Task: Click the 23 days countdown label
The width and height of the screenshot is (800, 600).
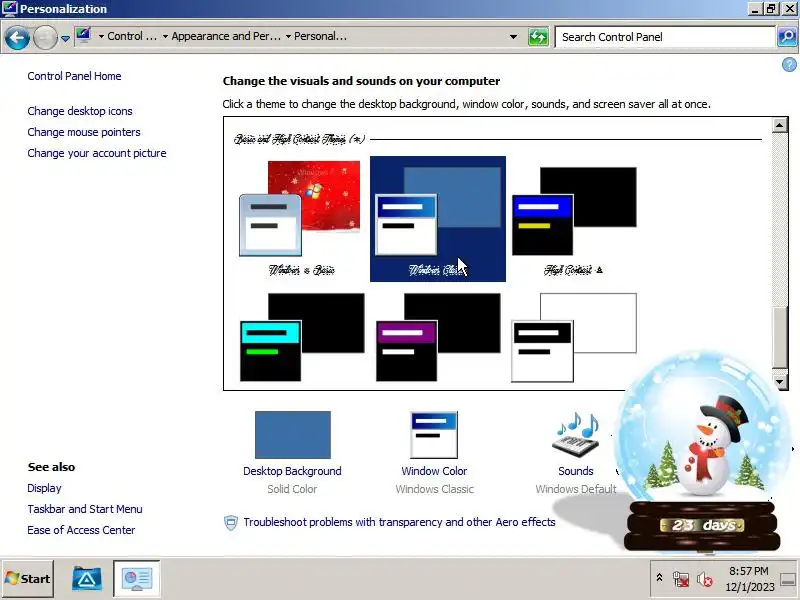Action: pyautogui.click(x=703, y=525)
